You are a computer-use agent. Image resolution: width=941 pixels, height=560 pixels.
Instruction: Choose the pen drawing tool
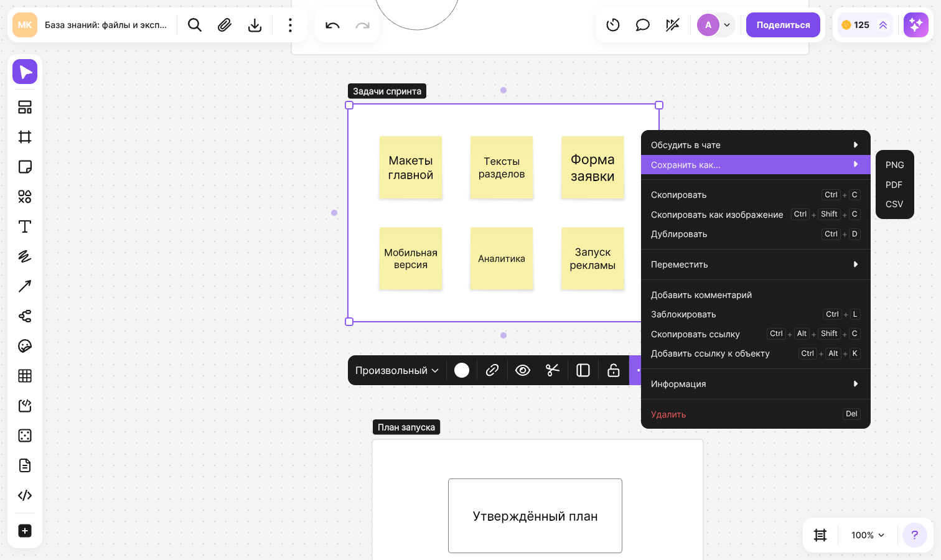(x=25, y=256)
